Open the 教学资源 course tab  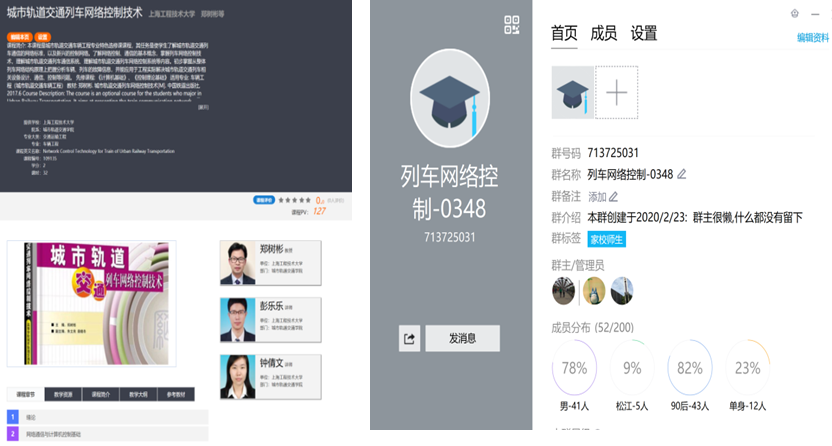pos(61,394)
